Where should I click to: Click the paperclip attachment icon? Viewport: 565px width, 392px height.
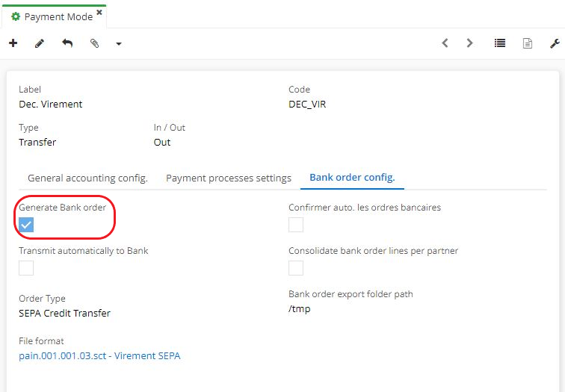[94, 43]
